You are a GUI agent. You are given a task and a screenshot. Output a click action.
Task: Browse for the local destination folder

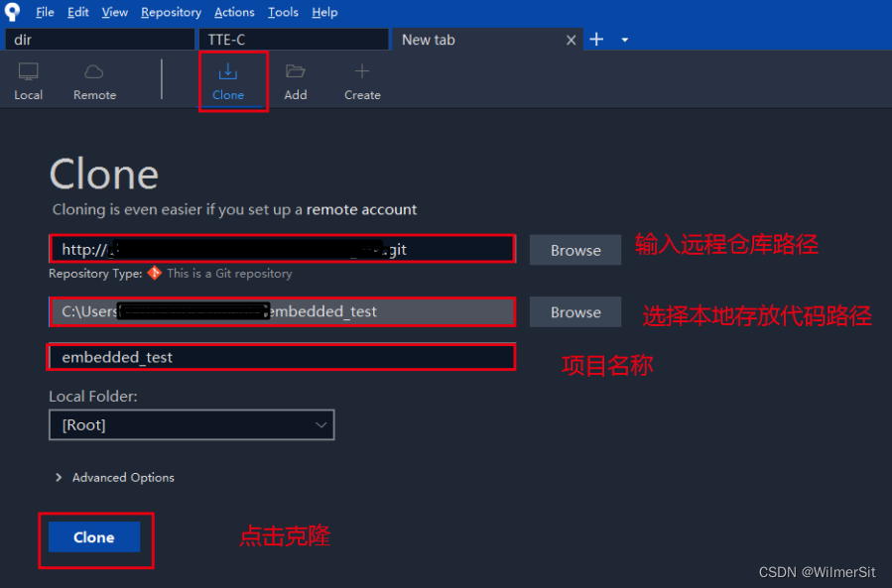click(575, 312)
